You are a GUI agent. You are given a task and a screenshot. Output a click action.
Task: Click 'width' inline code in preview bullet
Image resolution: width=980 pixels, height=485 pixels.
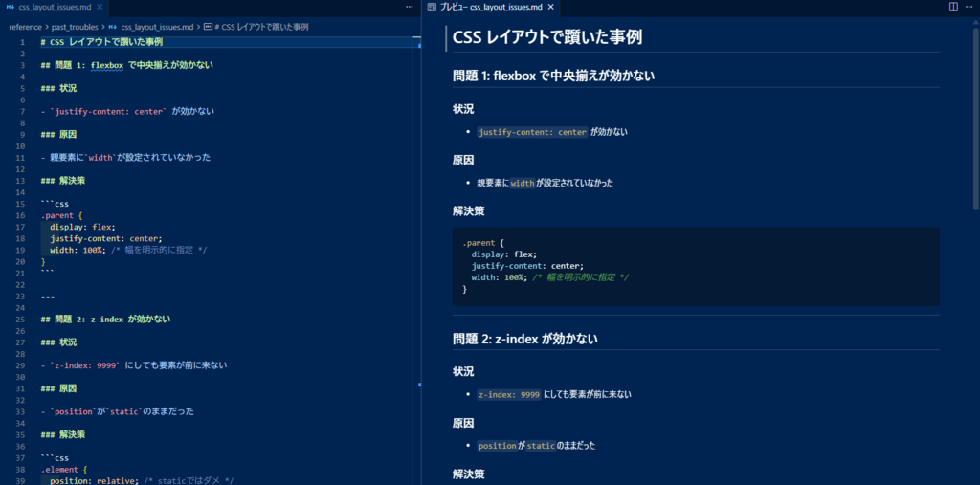point(523,184)
